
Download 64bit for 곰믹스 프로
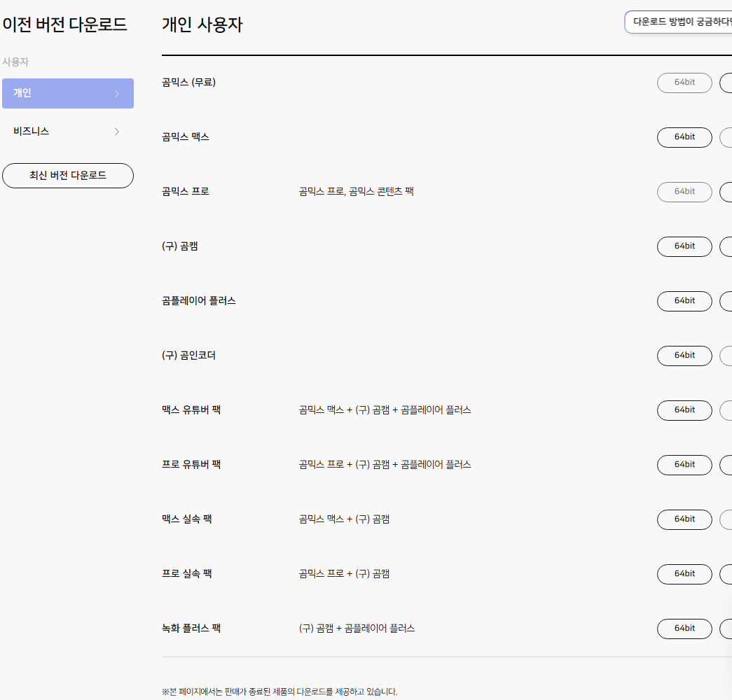click(684, 192)
